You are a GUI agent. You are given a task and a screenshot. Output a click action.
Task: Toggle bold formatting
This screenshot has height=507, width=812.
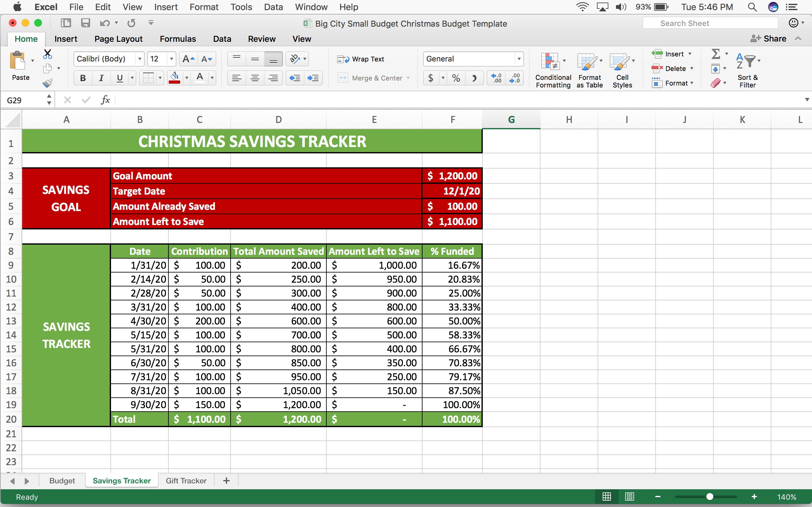(82, 78)
